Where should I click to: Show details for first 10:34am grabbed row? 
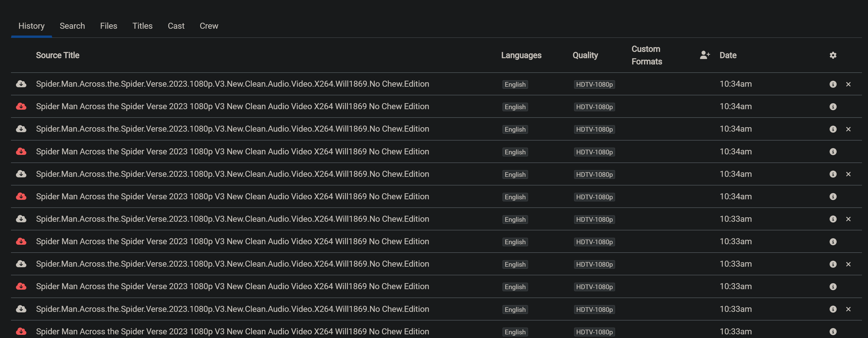(x=833, y=84)
